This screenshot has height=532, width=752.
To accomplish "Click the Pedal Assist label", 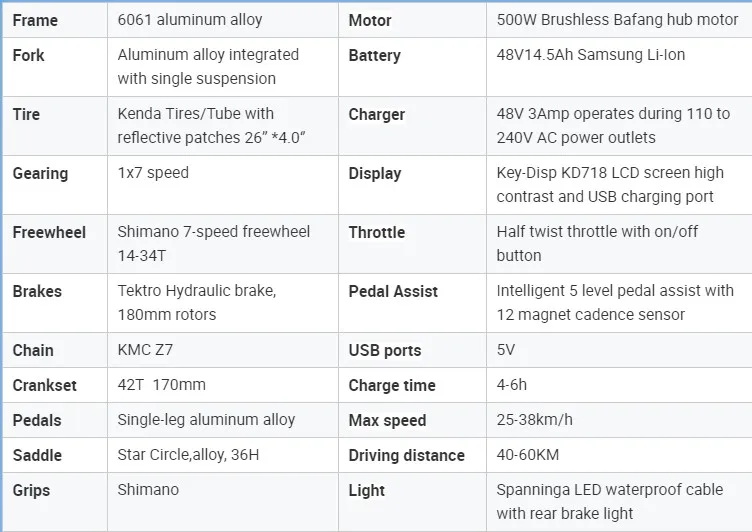I will tap(393, 291).
